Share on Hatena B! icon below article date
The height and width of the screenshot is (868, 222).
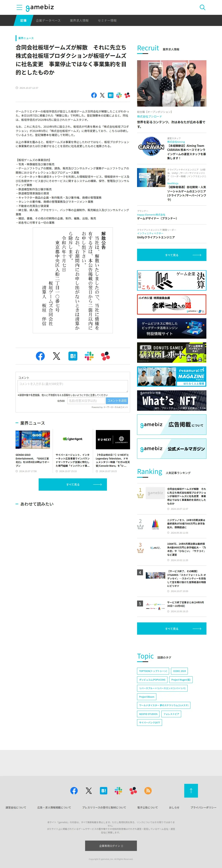pyautogui.click(x=111, y=95)
